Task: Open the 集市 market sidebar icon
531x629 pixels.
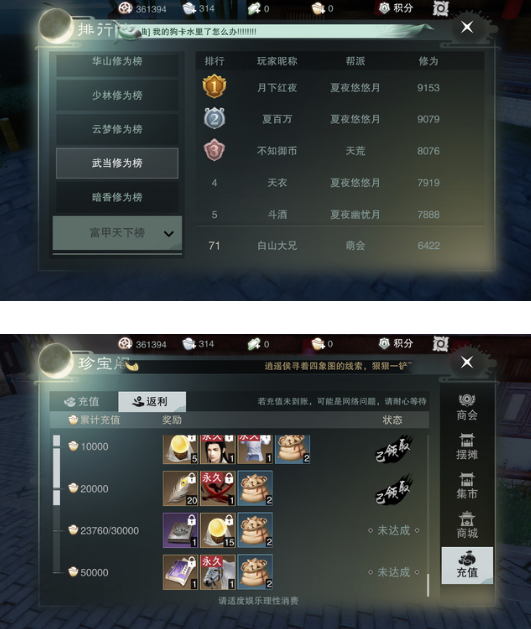Action: coord(467,485)
